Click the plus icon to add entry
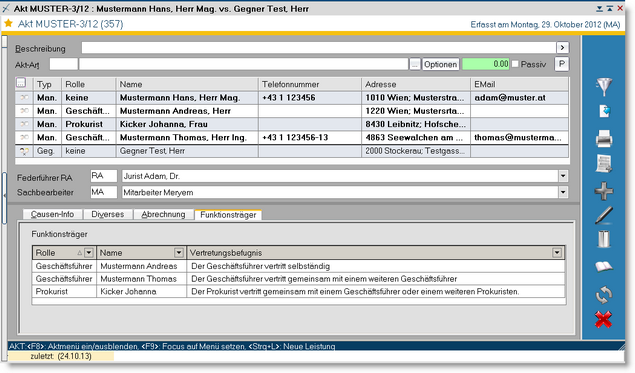Image resolution: width=635 pixels, height=373 pixels. pyautogui.click(x=604, y=191)
